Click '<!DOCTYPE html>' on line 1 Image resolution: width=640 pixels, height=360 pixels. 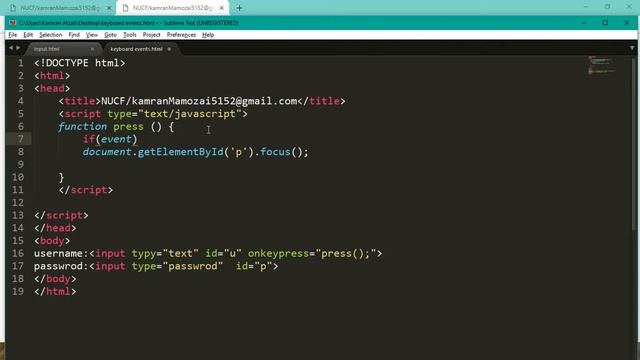tap(80, 63)
